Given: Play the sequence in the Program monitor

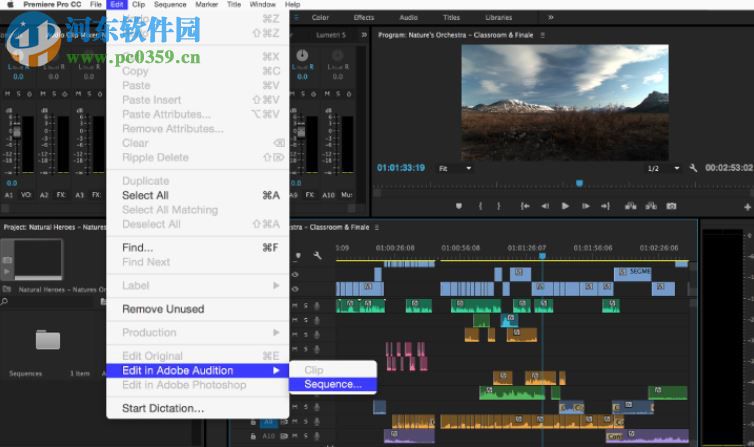Looking at the screenshot, I should (566, 206).
